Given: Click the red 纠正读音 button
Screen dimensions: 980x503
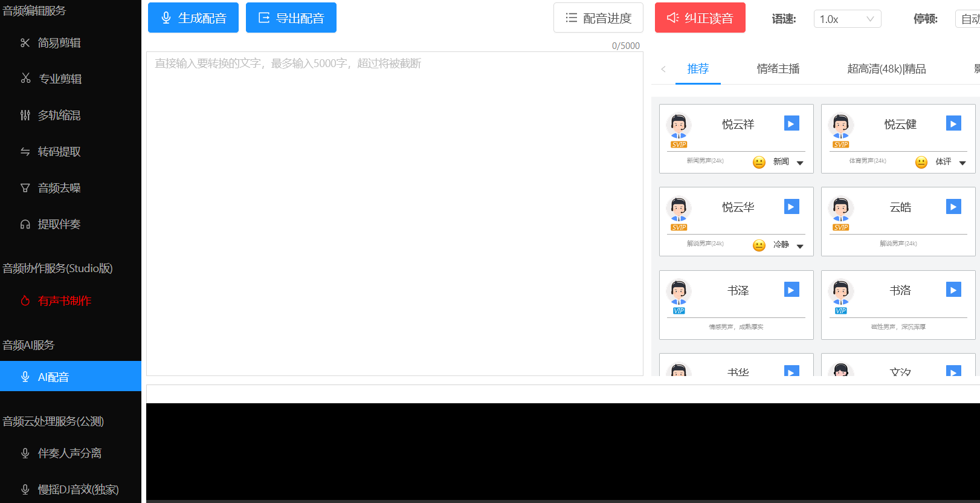Looking at the screenshot, I should click(700, 18).
